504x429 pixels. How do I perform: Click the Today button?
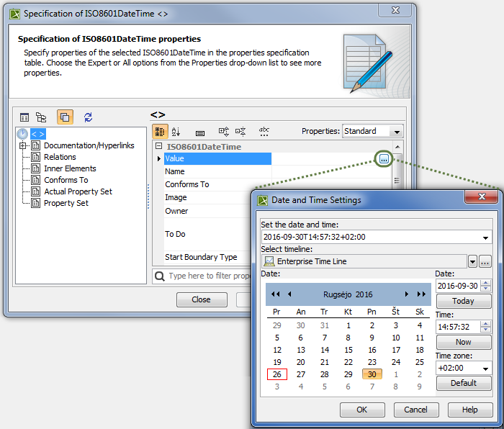(x=464, y=301)
